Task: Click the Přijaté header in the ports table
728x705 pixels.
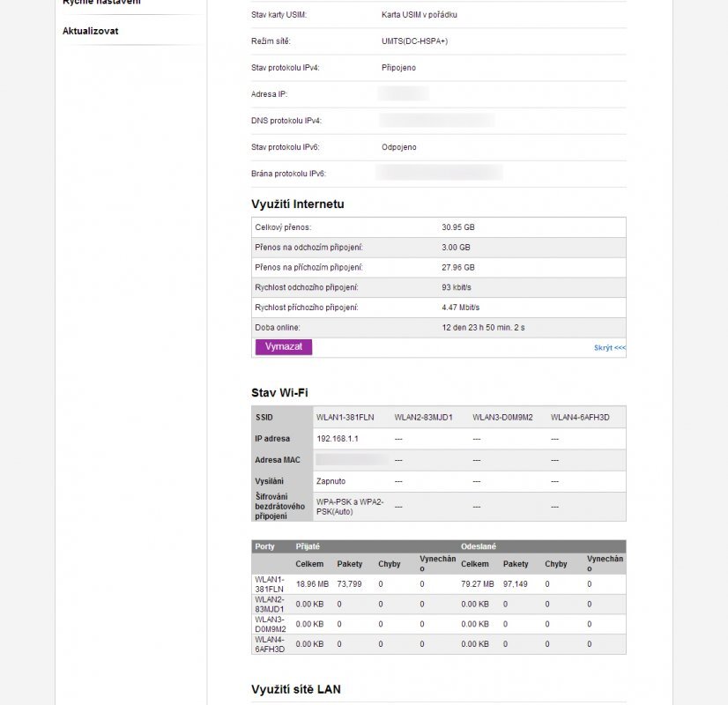Action: coord(308,546)
